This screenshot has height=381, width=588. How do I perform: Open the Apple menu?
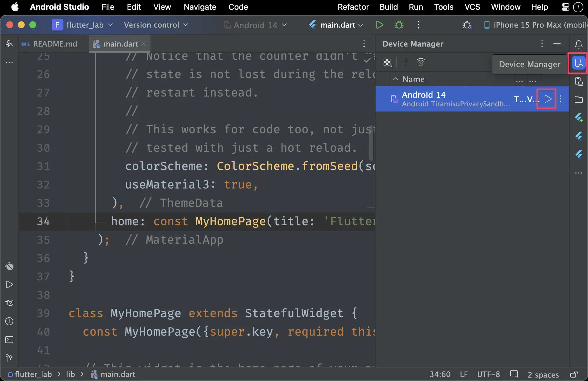pos(15,7)
